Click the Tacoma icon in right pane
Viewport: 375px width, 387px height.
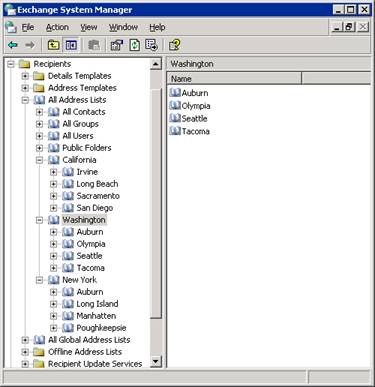[175, 131]
